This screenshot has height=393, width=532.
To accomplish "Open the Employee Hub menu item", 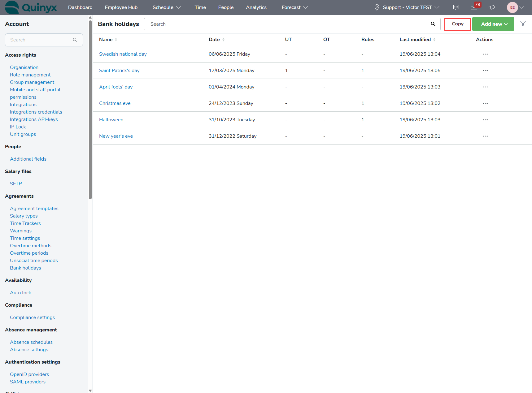I will click(121, 7).
